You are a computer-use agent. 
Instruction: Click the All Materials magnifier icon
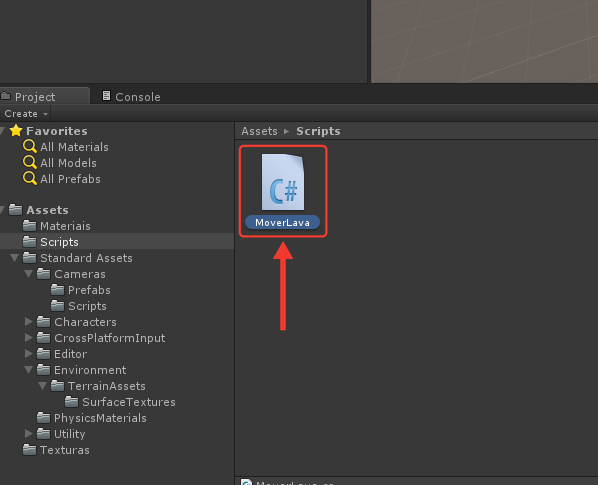tap(30, 147)
